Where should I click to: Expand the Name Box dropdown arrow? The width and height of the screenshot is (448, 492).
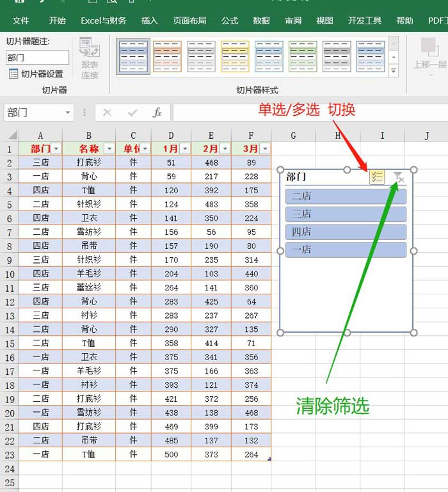point(68,113)
